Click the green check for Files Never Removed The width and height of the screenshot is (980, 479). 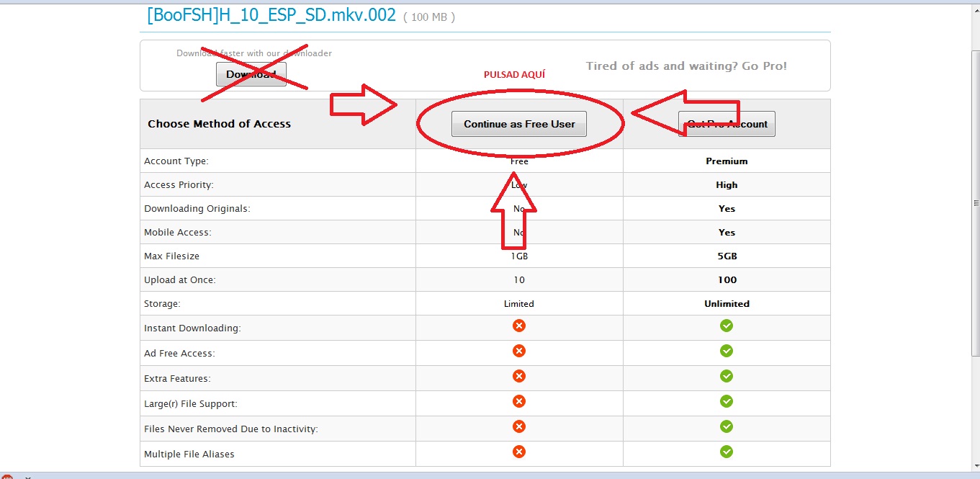click(x=726, y=426)
